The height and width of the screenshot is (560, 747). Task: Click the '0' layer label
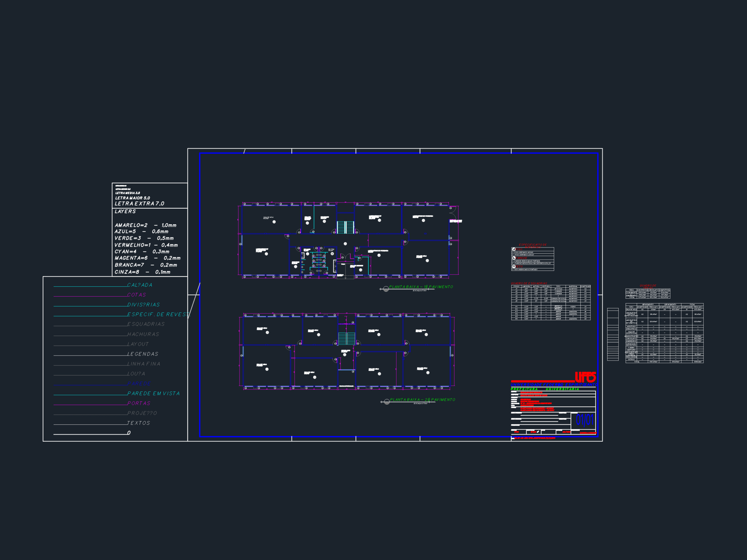(x=129, y=433)
